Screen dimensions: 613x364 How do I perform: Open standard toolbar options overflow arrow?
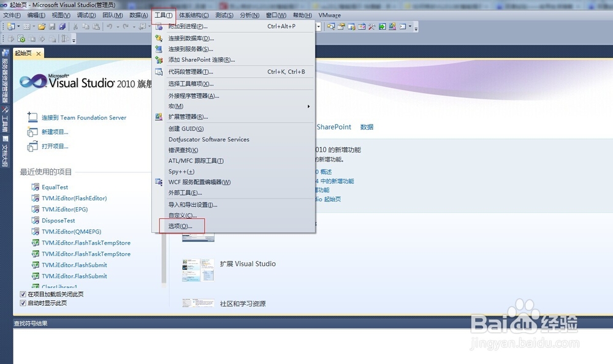click(416, 28)
